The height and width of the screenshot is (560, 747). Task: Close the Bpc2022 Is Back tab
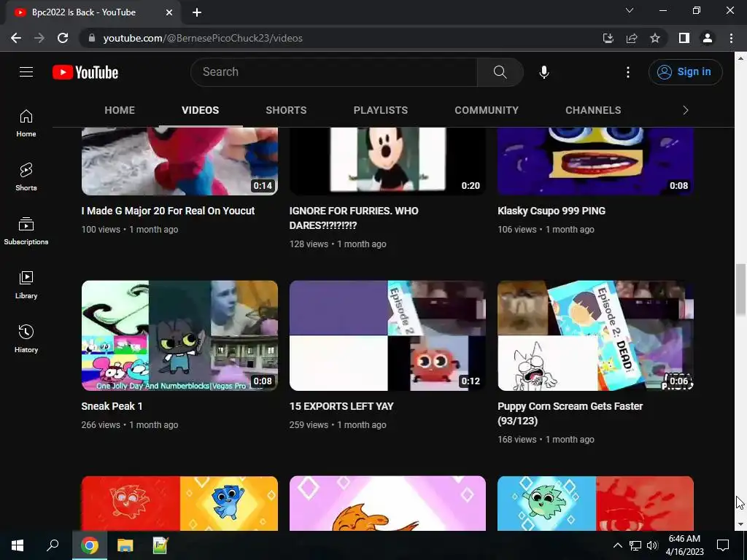(x=169, y=12)
